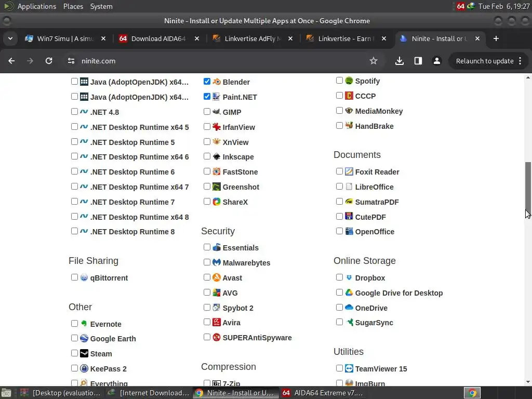
Task: Click the TeamViewer 15 icon
Action: (349, 368)
